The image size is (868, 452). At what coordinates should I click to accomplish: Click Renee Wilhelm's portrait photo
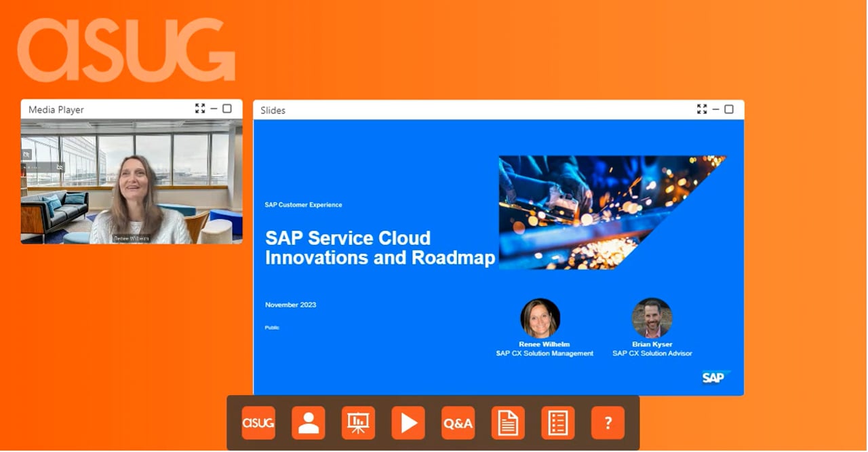coord(540,318)
